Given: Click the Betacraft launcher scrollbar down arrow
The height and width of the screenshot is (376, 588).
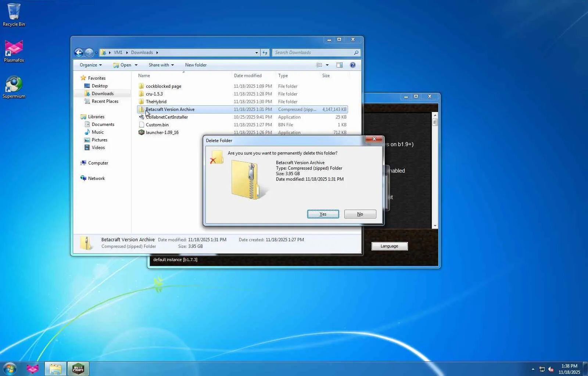Looking at the screenshot, I should pos(435,226).
